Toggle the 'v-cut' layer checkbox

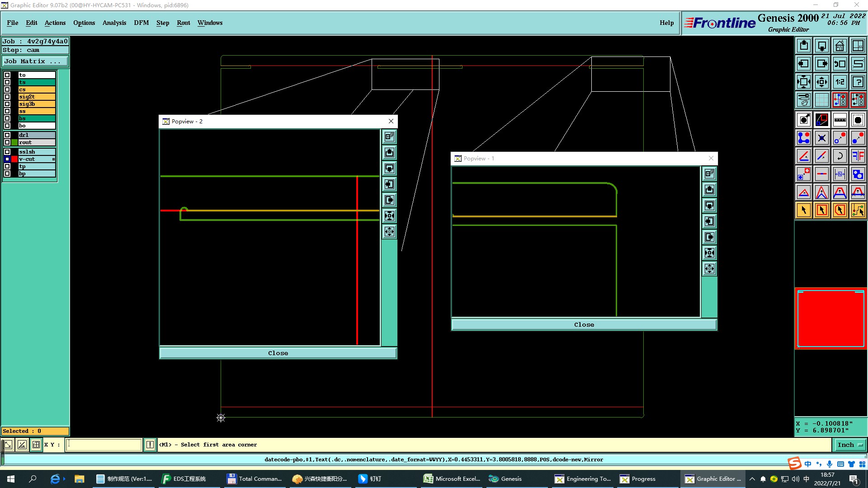[x=7, y=159]
